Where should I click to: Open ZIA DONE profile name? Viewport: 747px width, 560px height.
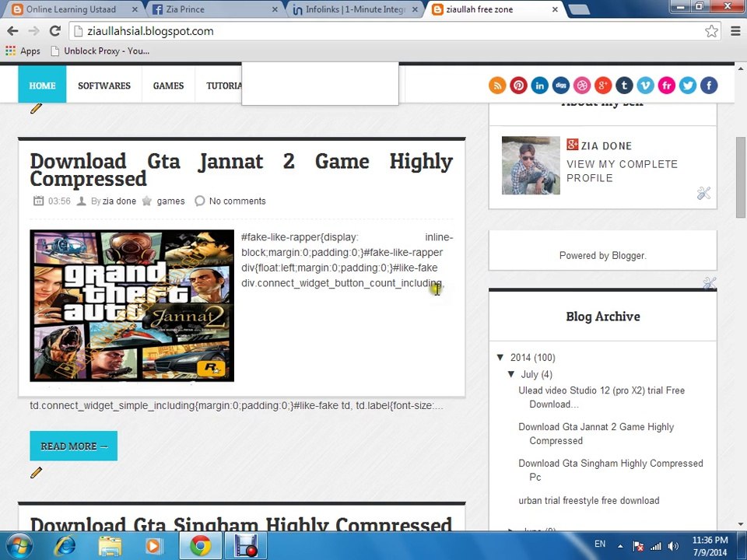(x=606, y=145)
